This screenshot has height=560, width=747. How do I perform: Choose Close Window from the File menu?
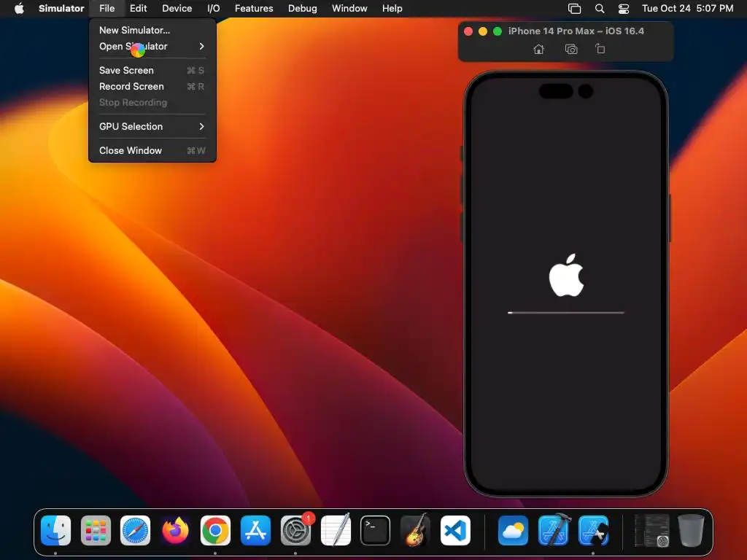pos(152,150)
